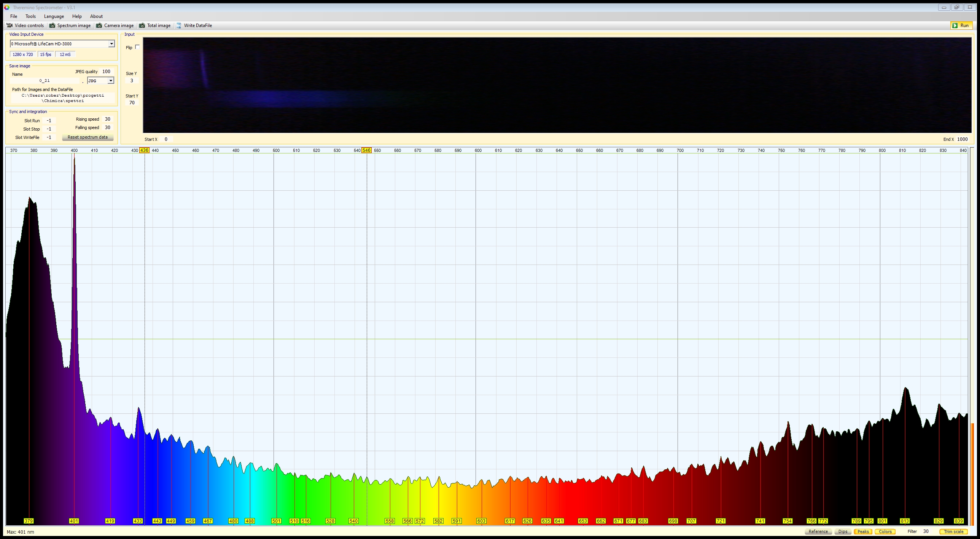This screenshot has width=980, height=539.
Task: Click the restore window icon
Action: [x=957, y=7]
